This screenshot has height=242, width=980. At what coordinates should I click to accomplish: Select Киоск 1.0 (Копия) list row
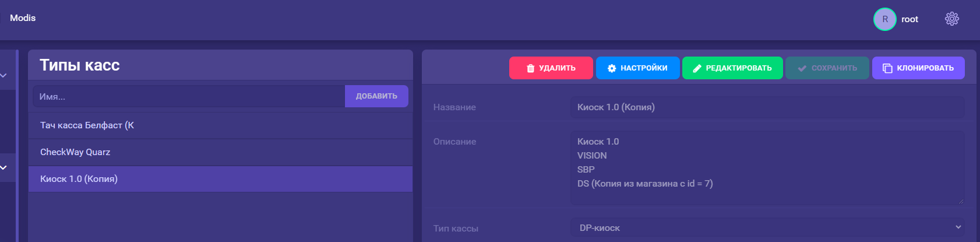tap(220, 179)
